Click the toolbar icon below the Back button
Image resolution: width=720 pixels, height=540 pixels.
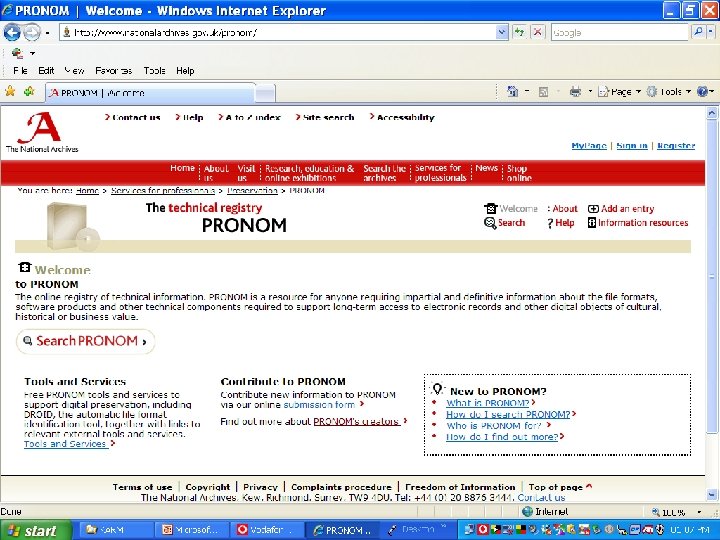click(17, 53)
